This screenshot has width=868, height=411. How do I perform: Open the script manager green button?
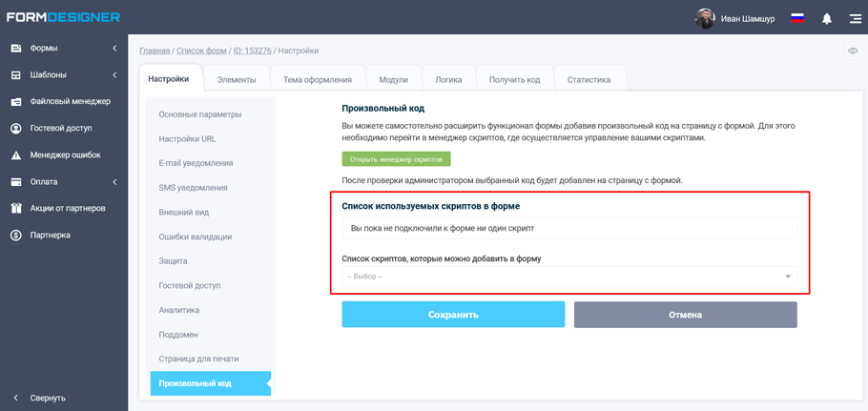[x=396, y=159]
